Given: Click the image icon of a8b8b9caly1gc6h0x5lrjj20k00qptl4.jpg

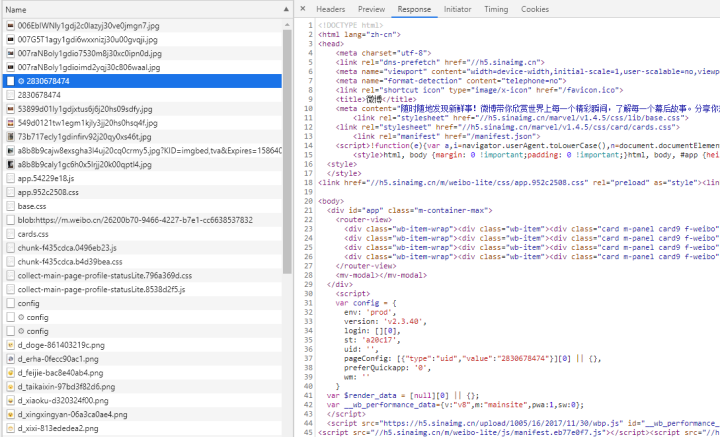Looking at the screenshot, I should [11, 164].
